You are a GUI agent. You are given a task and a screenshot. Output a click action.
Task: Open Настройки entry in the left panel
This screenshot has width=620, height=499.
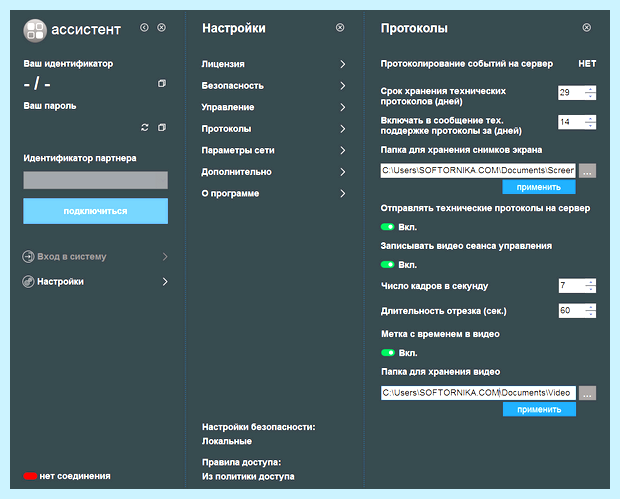[95, 282]
